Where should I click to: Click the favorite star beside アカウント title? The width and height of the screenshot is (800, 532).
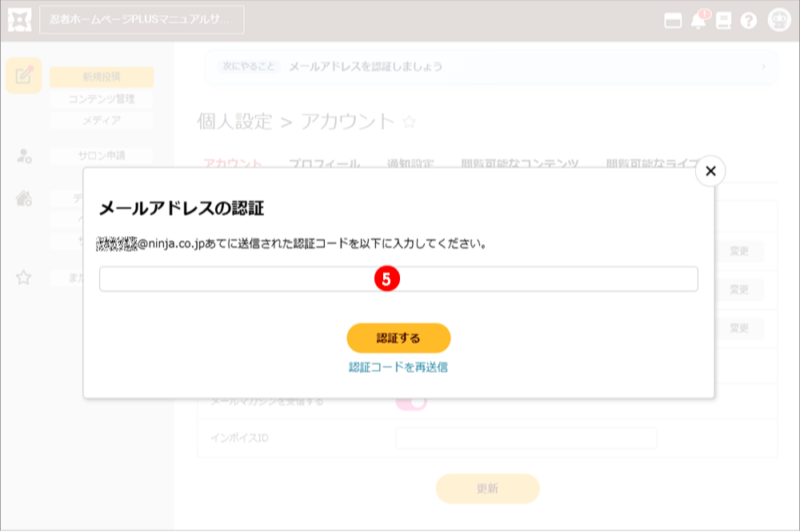click(409, 122)
